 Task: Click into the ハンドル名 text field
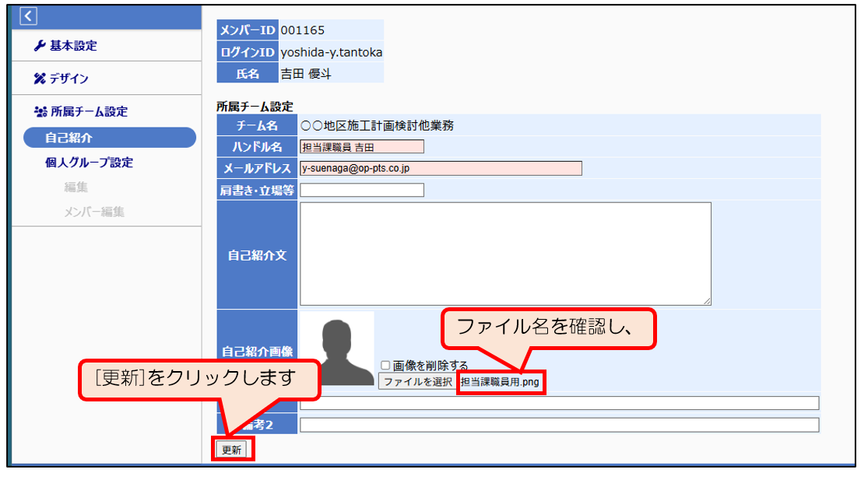pyautogui.click(x=362, y=147)
